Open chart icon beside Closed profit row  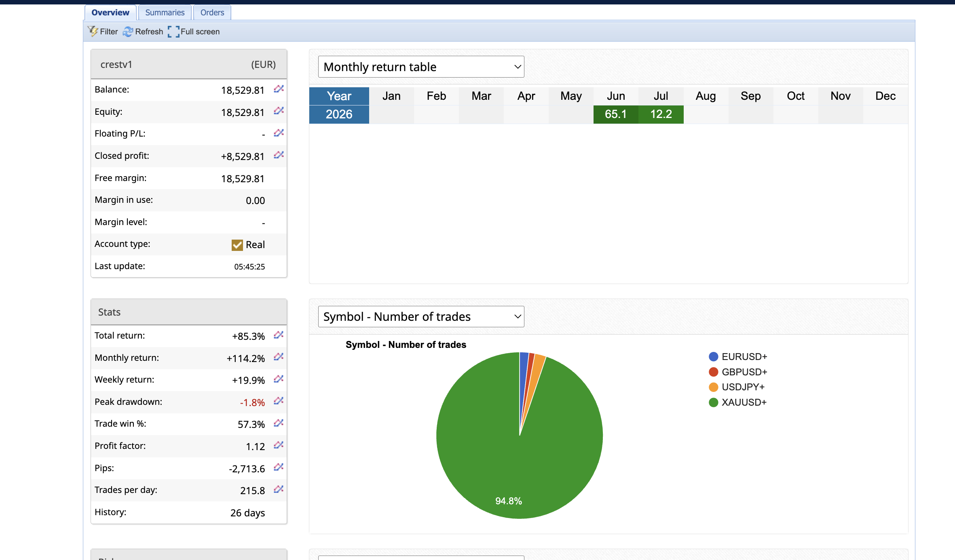pos(279,155)
